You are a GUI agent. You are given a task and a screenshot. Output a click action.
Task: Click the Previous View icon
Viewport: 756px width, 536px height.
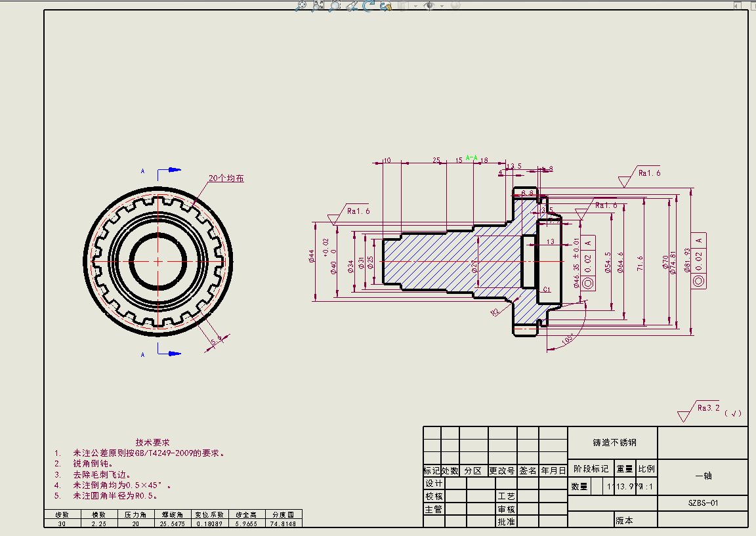tap(352, 5)
